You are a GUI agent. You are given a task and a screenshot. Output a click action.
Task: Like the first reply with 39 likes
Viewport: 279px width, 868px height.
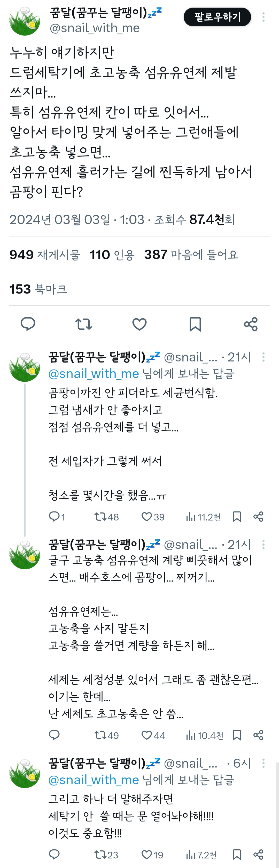pos(153,517)
